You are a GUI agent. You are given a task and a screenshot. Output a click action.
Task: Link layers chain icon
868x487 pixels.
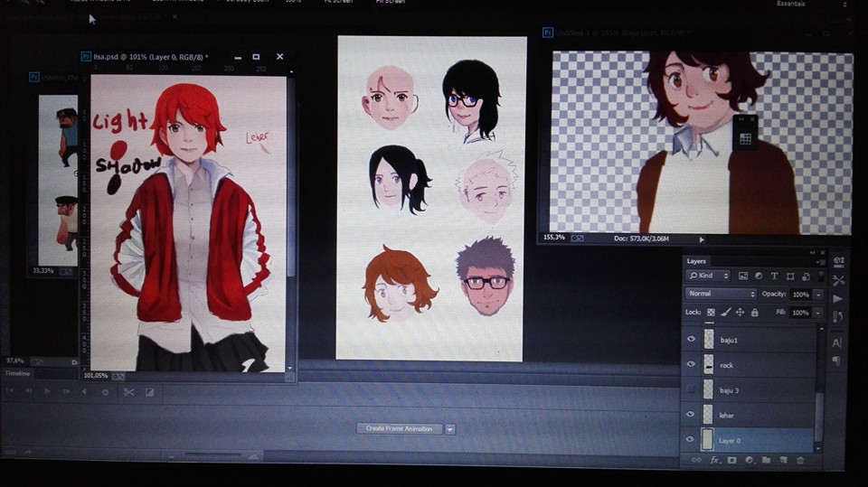point(696,460)
